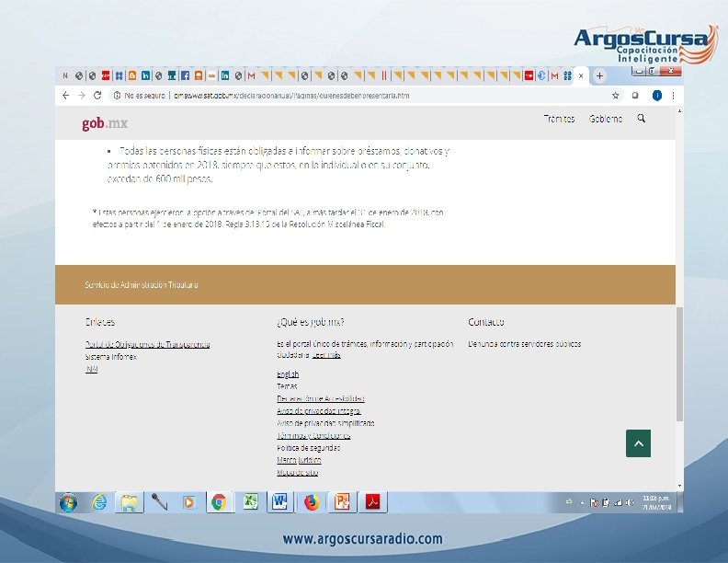This screenshot has width=728, height=563.
Task: Open the Gobierno menu in the header
Action: (x=606, y=119)
